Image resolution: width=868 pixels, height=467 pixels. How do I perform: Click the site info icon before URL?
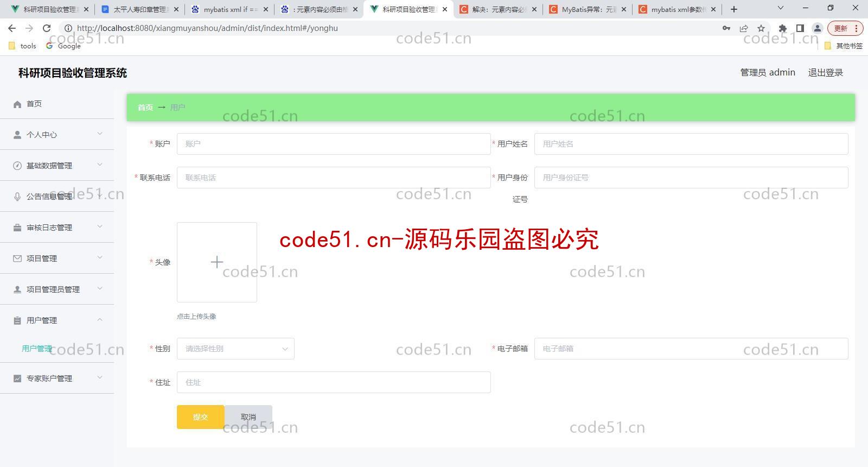(68, 28)
